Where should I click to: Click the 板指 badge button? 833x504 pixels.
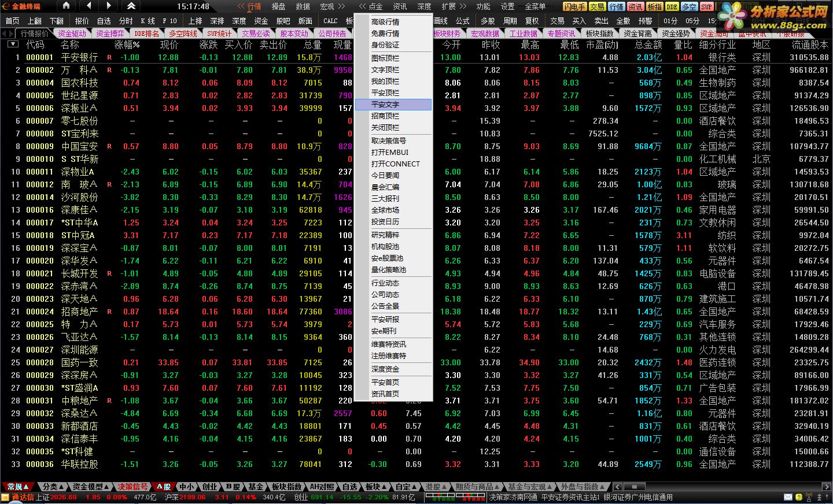[x=654, y=6]
